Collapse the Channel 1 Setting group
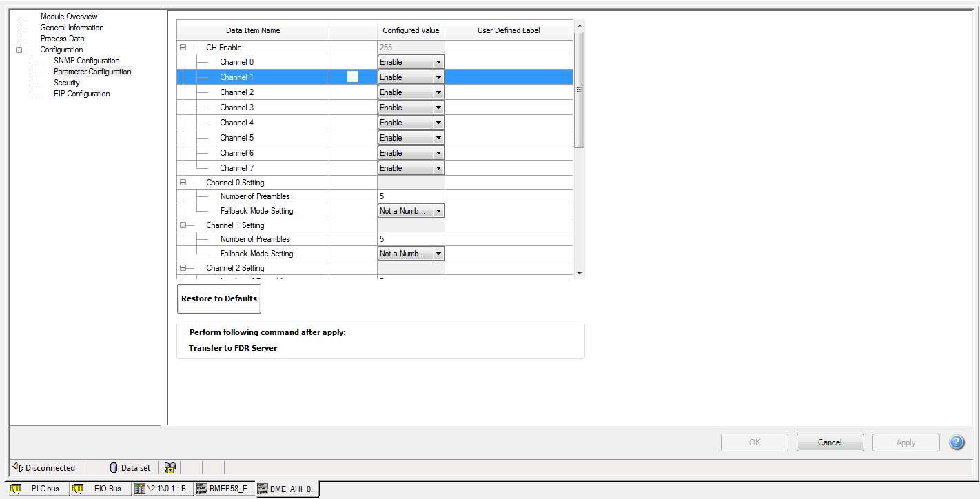The width and height of the screenshot is (980, 499). point(183,225)
